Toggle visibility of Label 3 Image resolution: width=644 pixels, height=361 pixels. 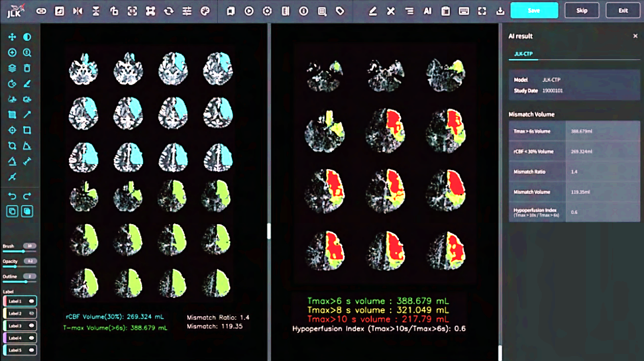coord(32,325)
